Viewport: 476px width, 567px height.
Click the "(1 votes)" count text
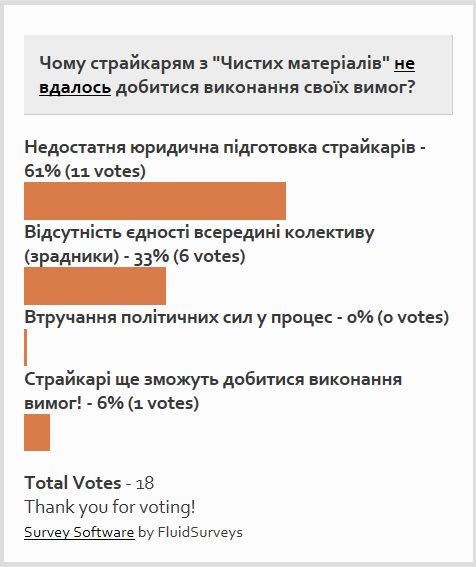pos(163,403)
